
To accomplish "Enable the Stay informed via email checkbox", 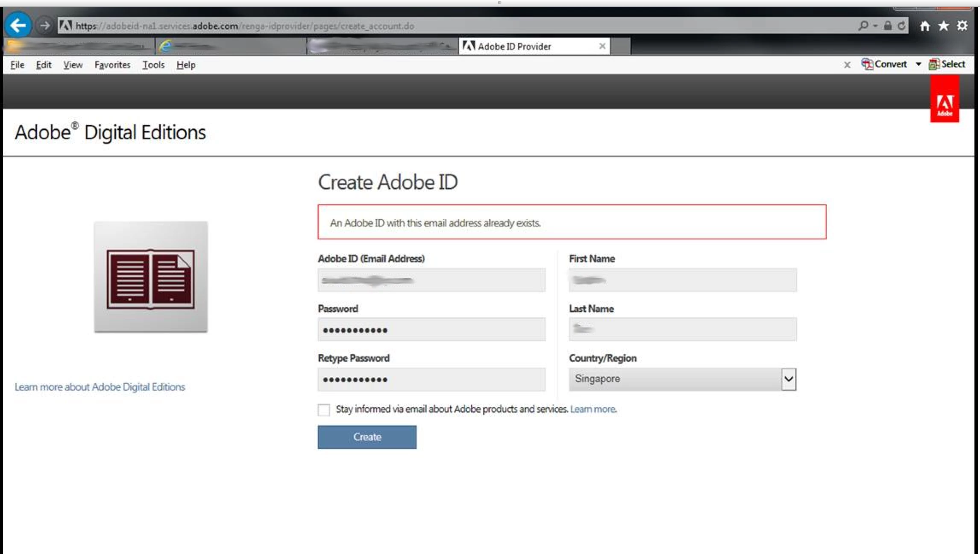I will click(324, 410).
